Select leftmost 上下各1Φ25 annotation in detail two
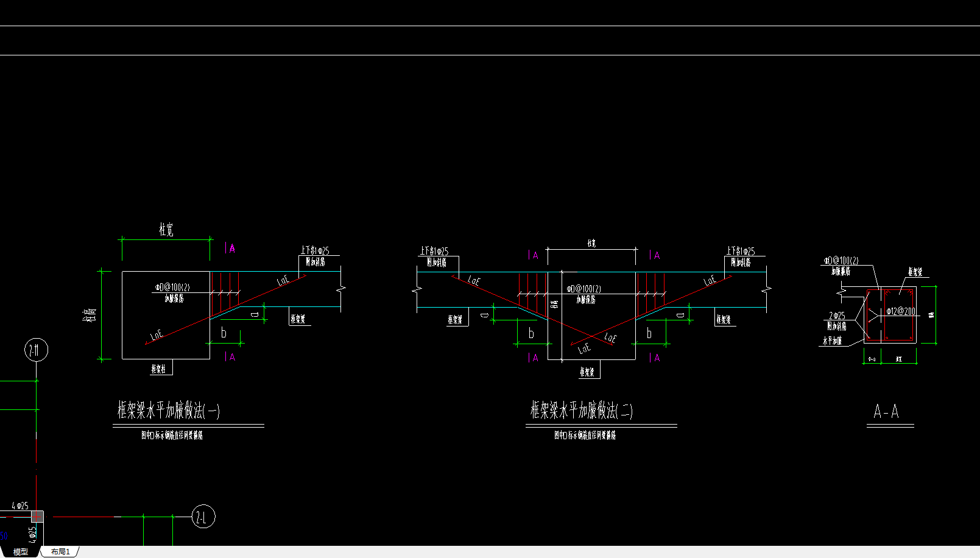Screen dimensions: 980x558 click(434, 251)
